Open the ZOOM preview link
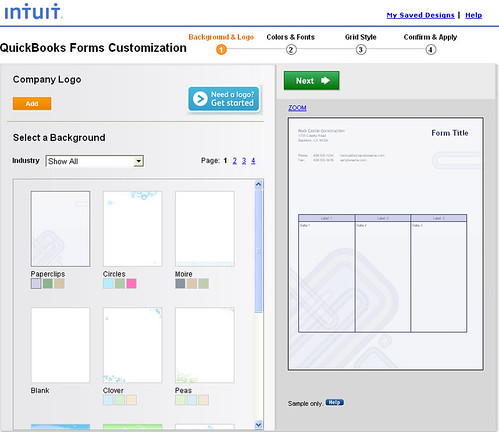This screenshot has height=432, width=499. point(297,108)
